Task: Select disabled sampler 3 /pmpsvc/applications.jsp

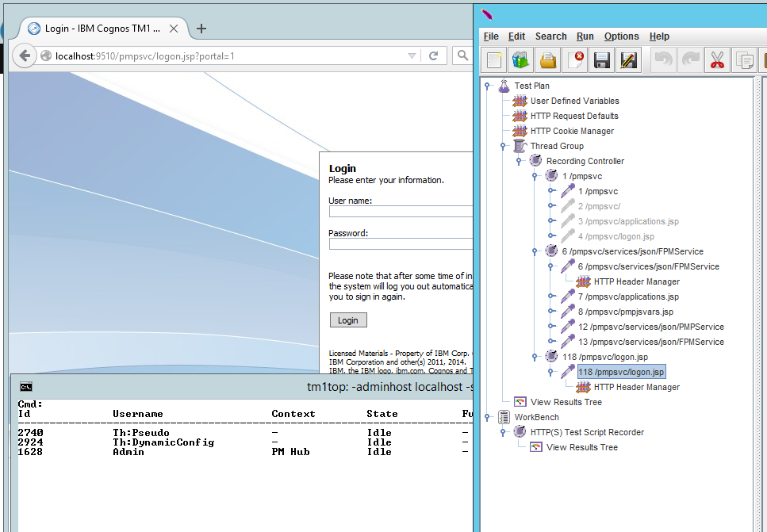Action: click(x=628, y=221)
